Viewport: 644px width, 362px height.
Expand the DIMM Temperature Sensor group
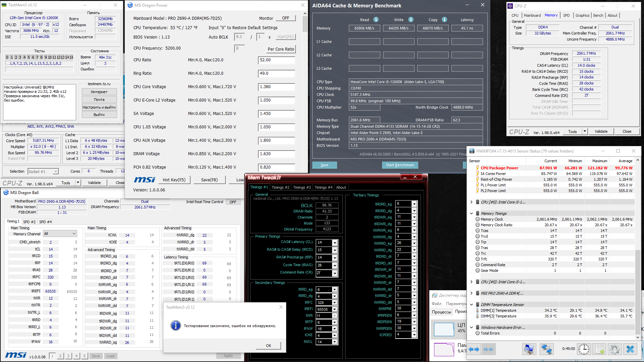[x=471, y=305]
